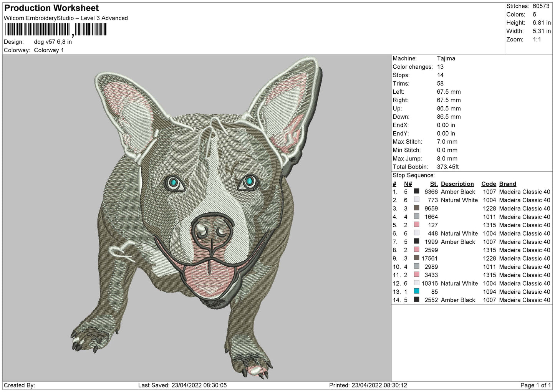Click stitch count 2599 in row 8
The height and width of the screenshot is (392, 555).
(431, 250)
